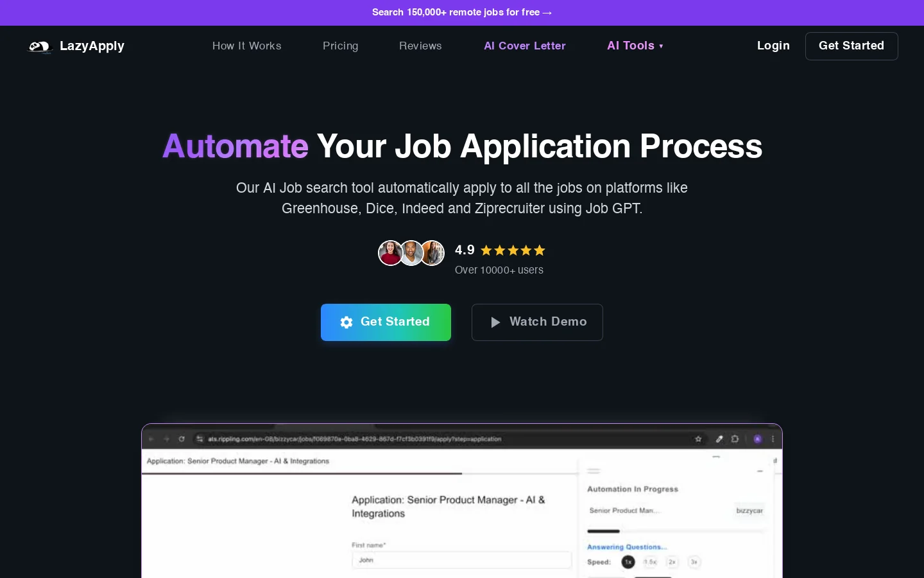Click the Senior Product Man... job row
924x578 pixels.
click(624, 511)
